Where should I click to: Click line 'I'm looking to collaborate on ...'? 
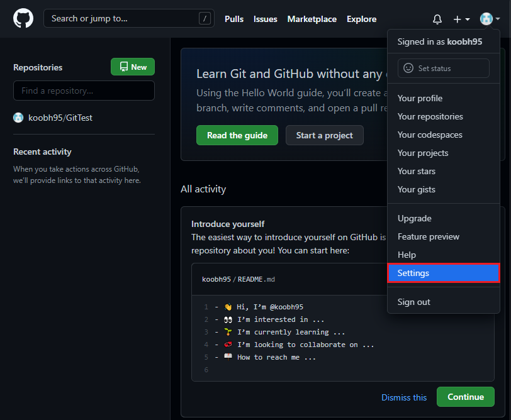(305, 345)
